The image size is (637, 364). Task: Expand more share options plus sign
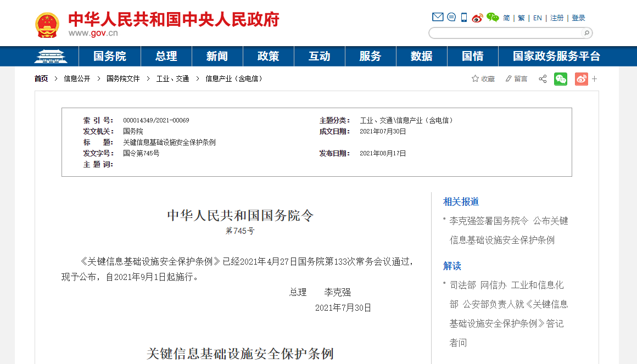(x=595, y=79)
